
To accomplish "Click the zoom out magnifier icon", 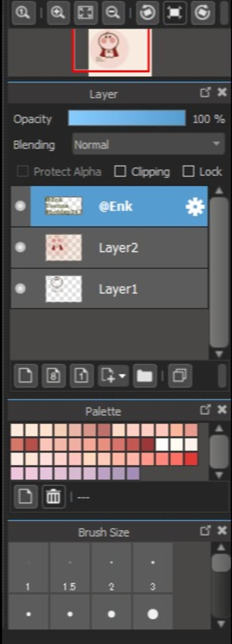I will coord(114,12).
